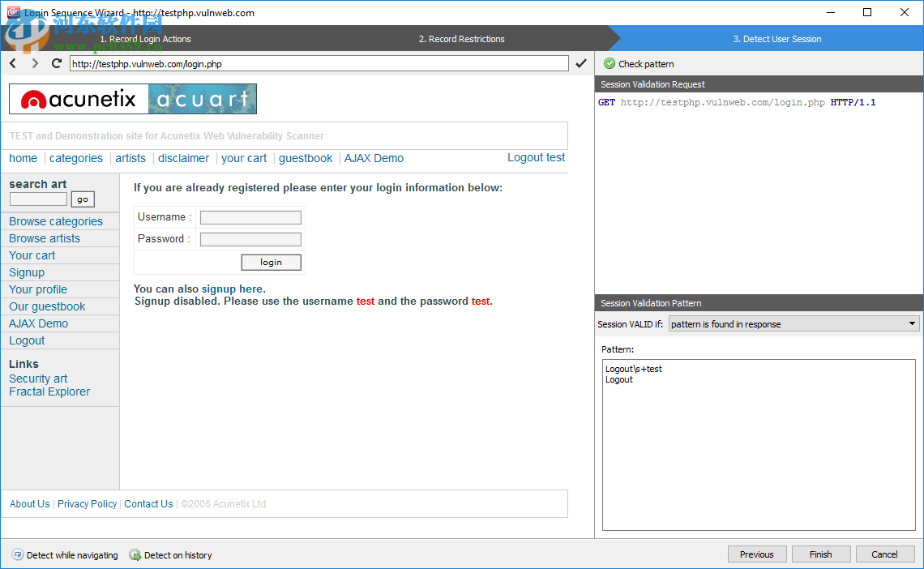The width and height of the screenshot is (924, 569).
Task: Click the Logout\s+test pattern line
Action: pyautogui.click(x=634, y=369)
